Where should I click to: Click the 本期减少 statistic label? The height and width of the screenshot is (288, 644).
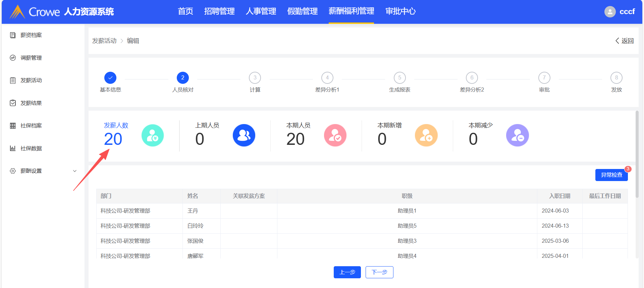(481, 125)
